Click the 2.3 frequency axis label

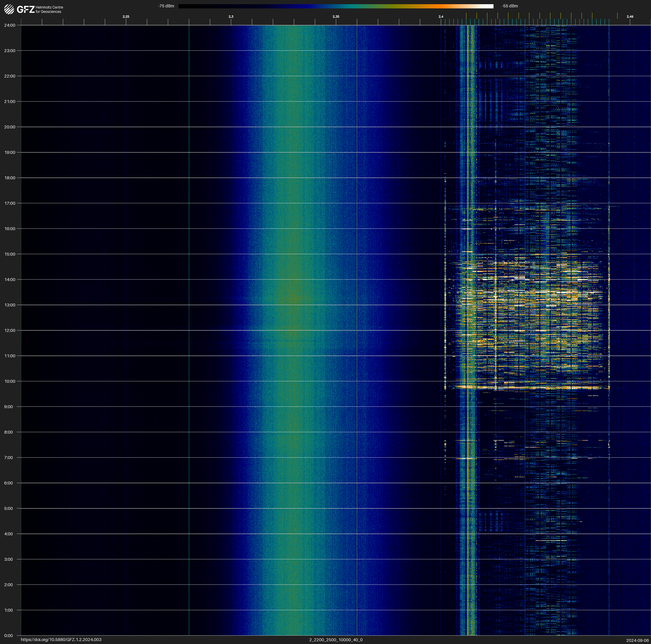(x=231, y=17)
